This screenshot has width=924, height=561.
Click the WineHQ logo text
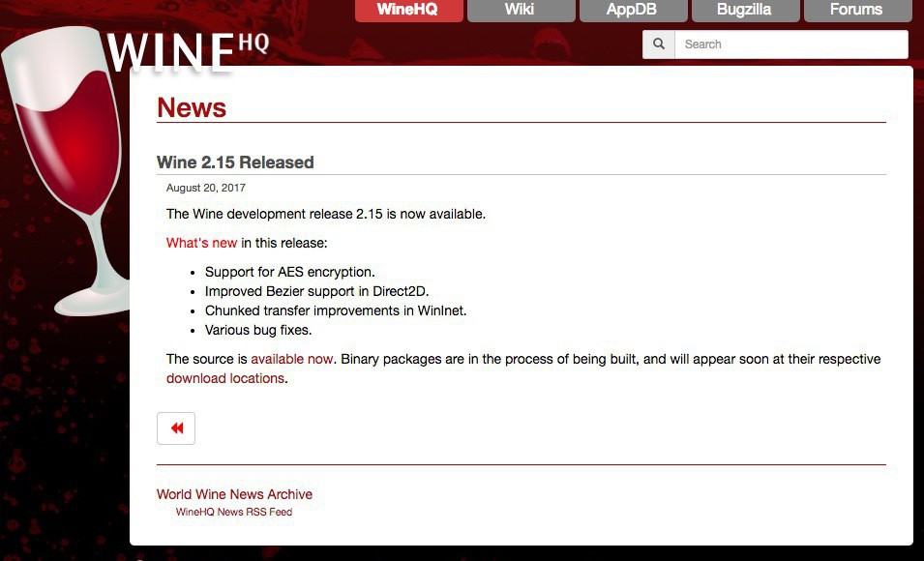point(188,52)
